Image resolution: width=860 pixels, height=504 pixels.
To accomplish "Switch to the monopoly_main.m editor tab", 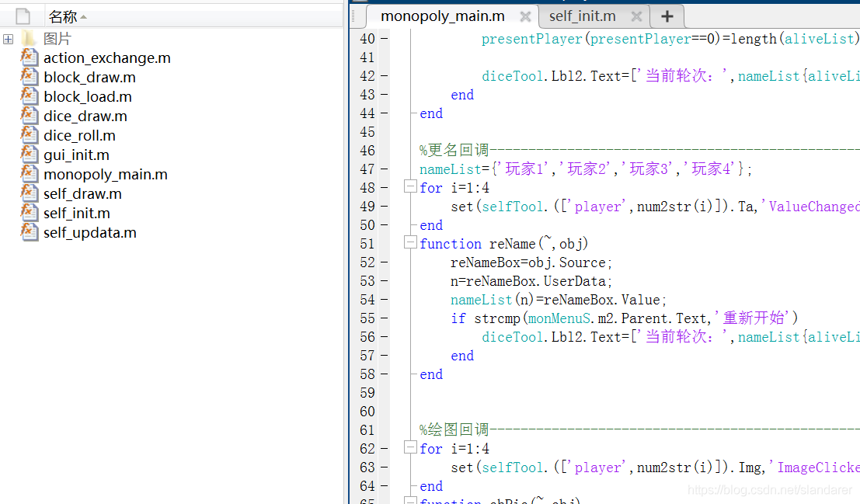I will [x=443, y=16].
